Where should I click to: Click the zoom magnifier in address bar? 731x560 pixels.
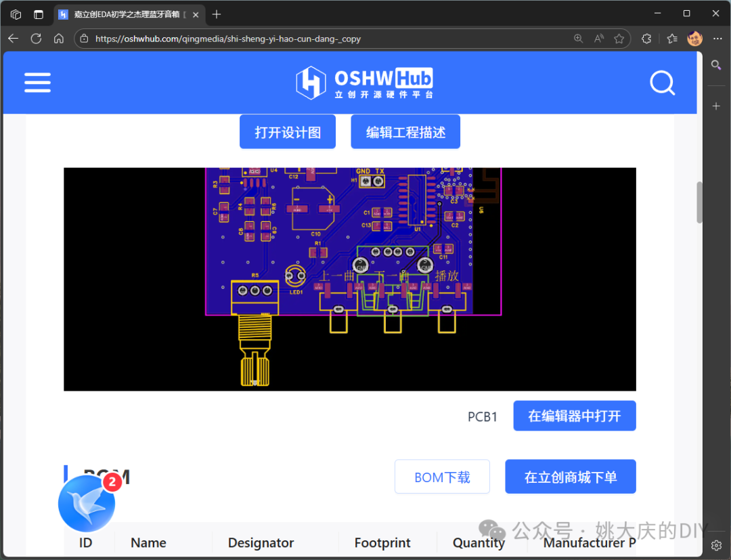tap(578, 39)
